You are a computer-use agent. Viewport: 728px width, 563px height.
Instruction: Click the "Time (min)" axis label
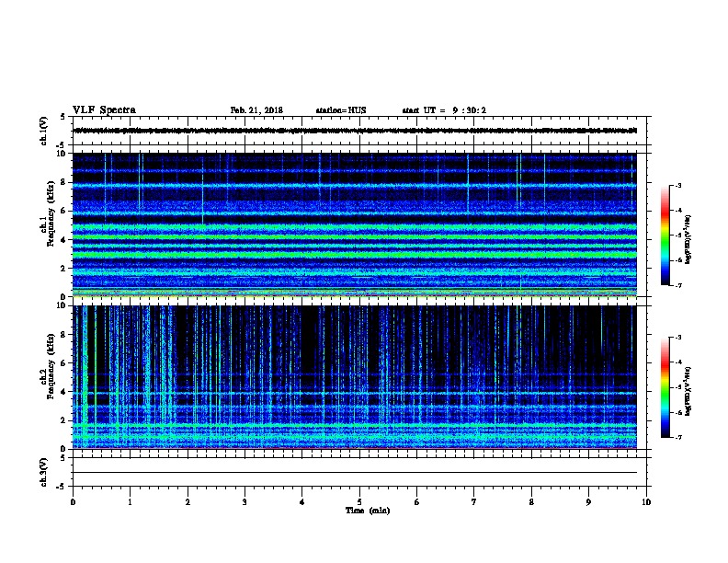(368, 511)
